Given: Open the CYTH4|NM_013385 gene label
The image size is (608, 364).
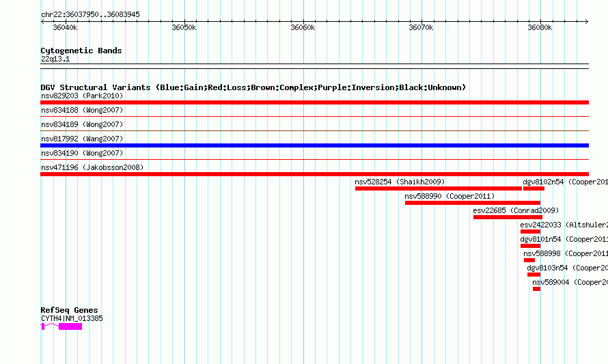Looking at the screenshot, I should (72, 318).
